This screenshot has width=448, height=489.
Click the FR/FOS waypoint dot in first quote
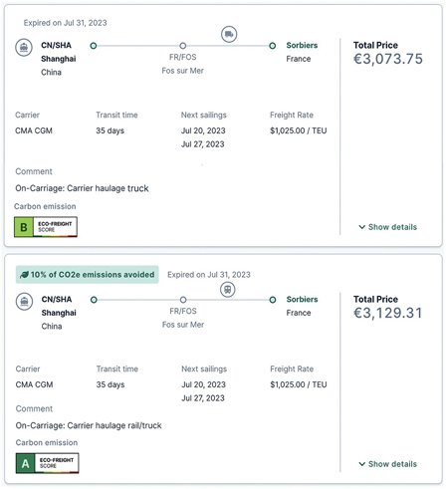click(183, 46)
